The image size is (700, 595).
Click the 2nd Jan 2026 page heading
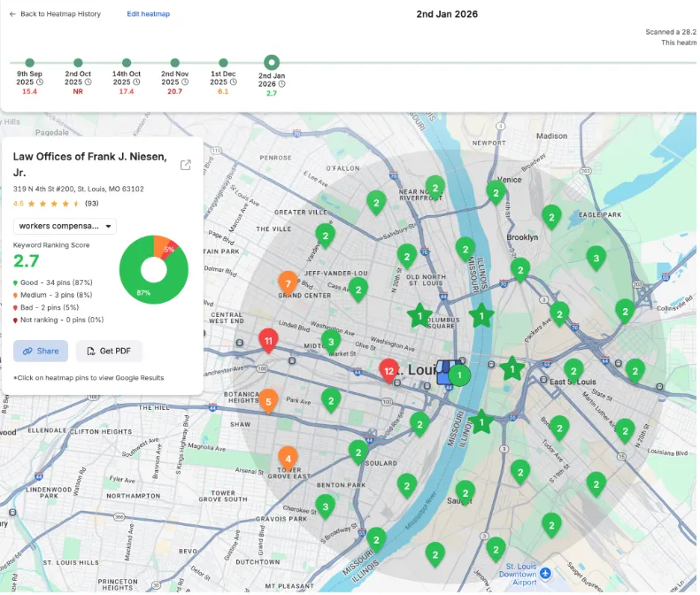[447, 14]
